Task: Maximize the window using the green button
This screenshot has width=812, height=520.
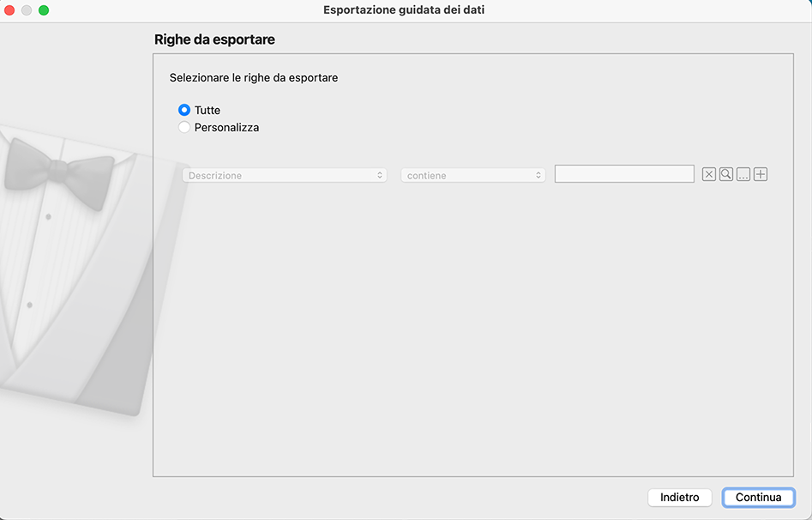Action: click(x=44, y=10)
